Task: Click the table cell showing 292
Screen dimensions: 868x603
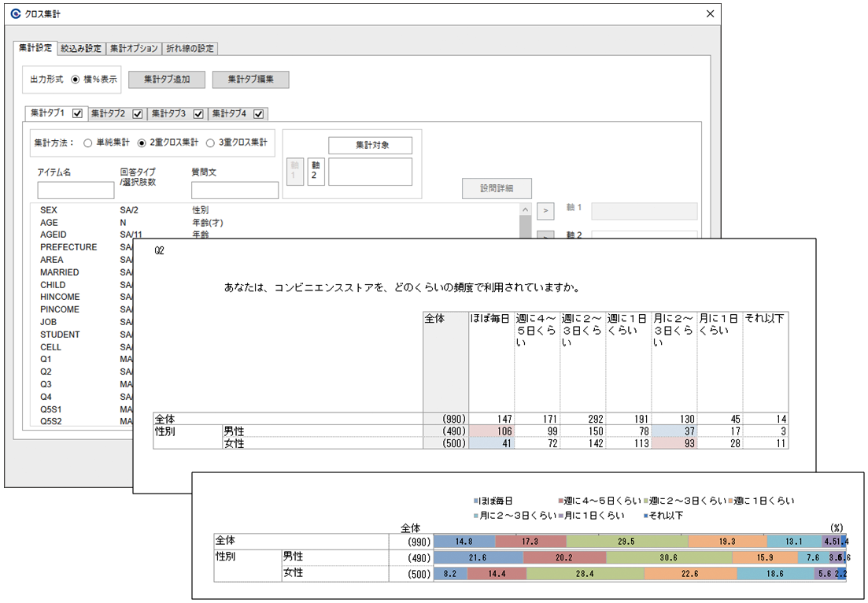Action: point(583,419)
